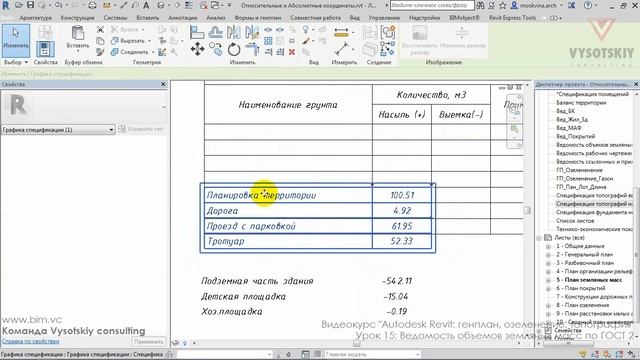640x360 pixels.
Task: Click the Подземная часть здания text row
Action: coord(257,281)
